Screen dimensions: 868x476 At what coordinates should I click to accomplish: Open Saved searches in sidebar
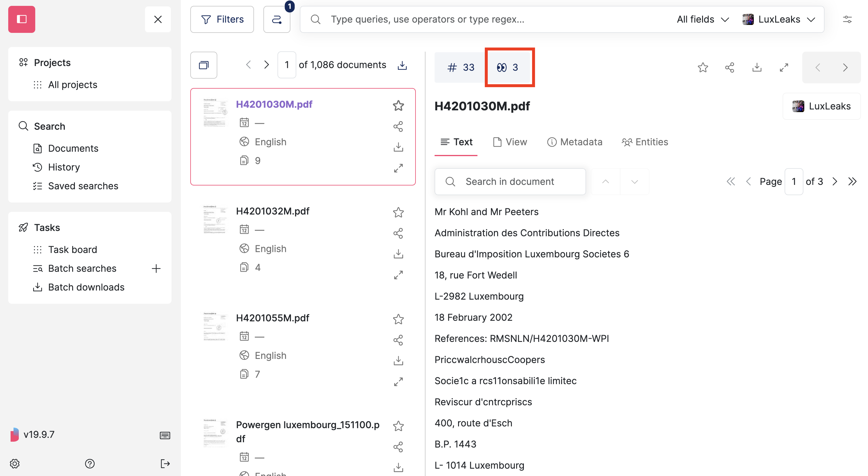click(x=83, y=186)
